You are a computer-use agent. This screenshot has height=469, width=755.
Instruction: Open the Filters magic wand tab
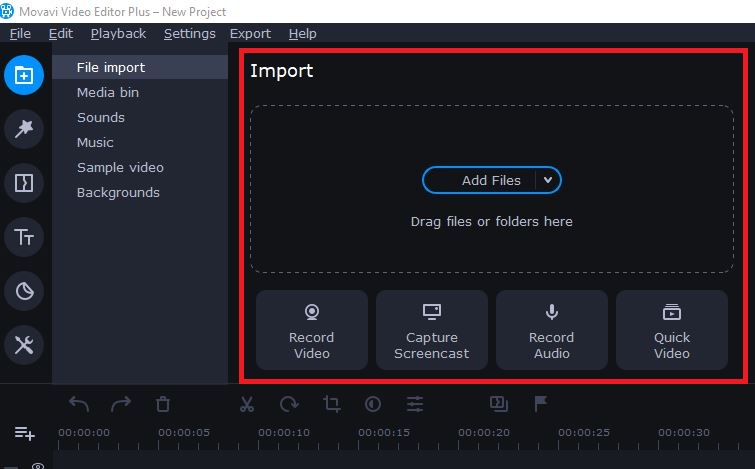[x=24, y=129]
